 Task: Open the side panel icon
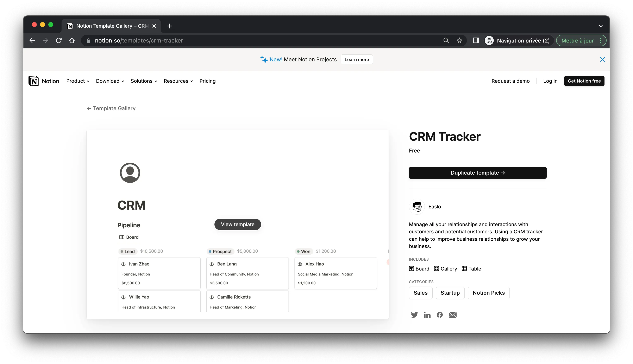click(476, 40)
